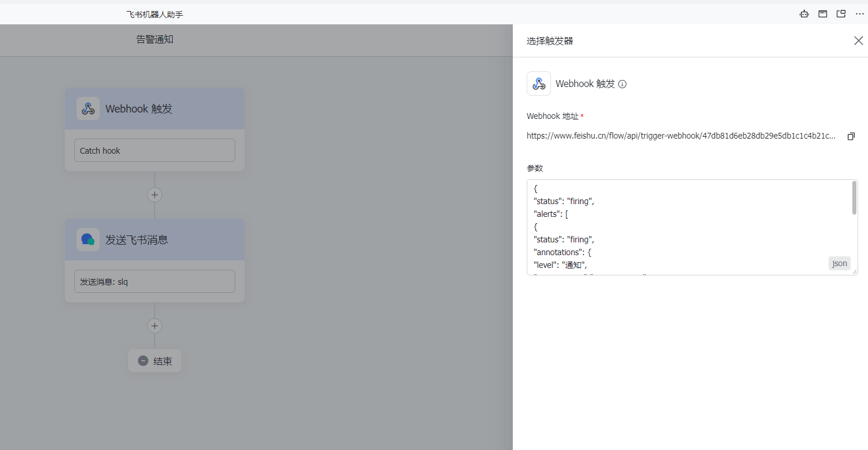Select the Webhook 触发 node header
This screenshot has width=868, height=450.
(155, 108)
